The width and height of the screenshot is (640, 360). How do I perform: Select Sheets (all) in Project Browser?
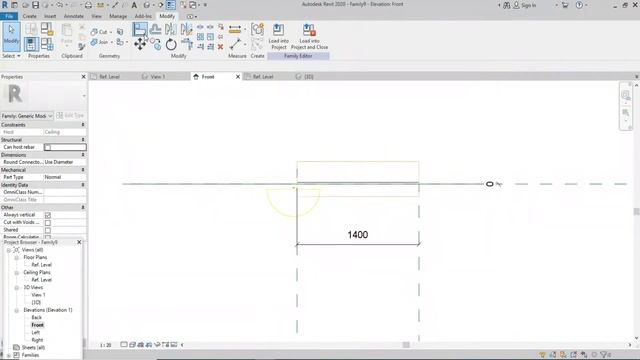[33, 348]
